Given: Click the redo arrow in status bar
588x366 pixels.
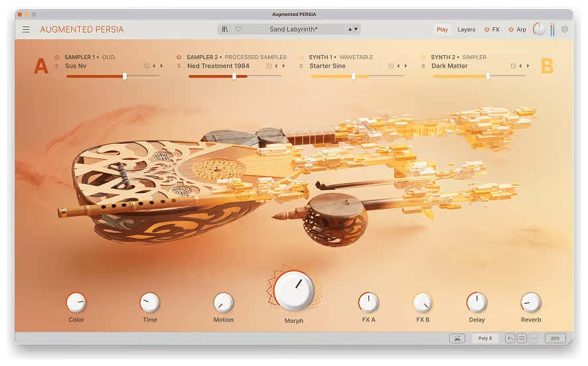Looking at the screenshot, I should (533, 338).
